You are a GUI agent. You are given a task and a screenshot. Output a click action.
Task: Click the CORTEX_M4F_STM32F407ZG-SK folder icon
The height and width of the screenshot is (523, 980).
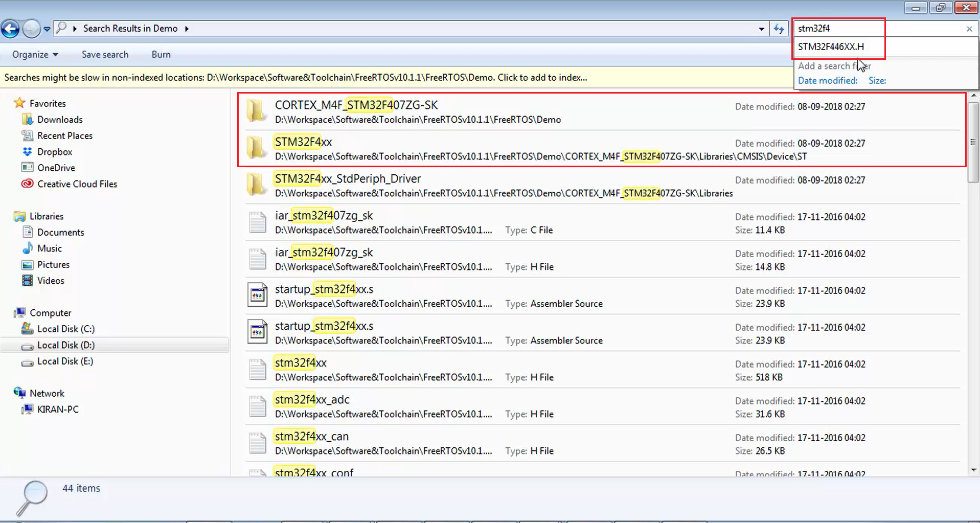(257, 111)
